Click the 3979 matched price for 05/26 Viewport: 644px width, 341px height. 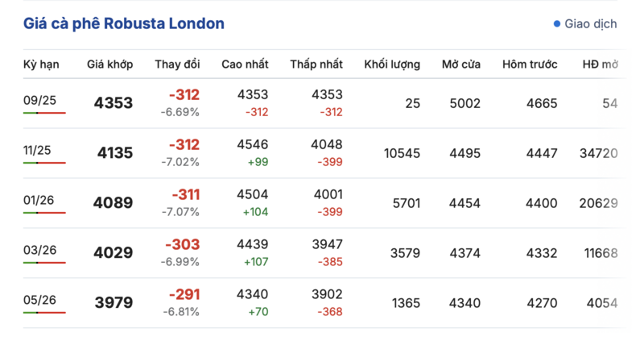pyautogui.click(x=114, y=303)
